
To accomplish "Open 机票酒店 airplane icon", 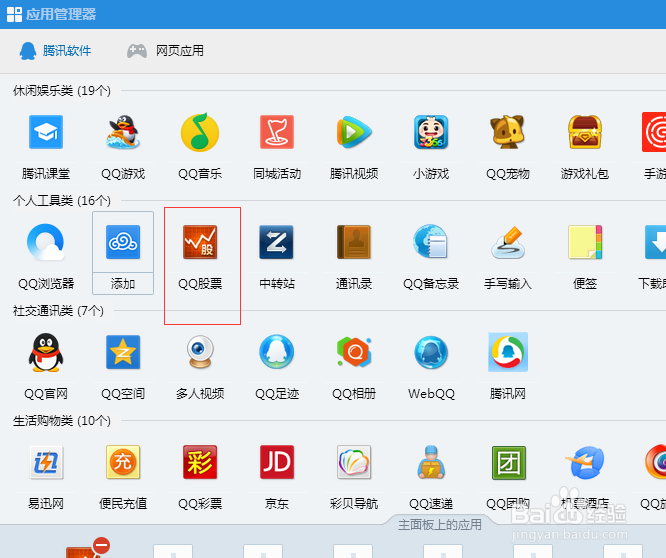I will pyautogui.click(x=585, y=462).
